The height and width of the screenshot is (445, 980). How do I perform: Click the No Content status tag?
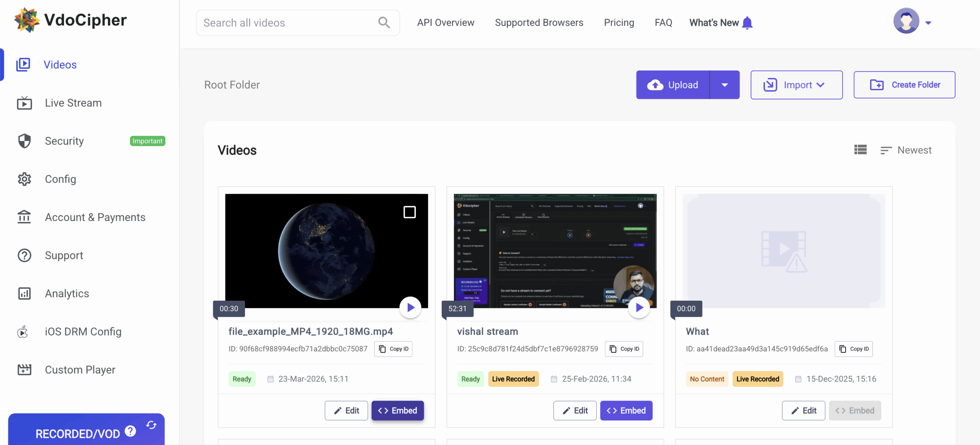pyautogui.click(x=707, y=379)
